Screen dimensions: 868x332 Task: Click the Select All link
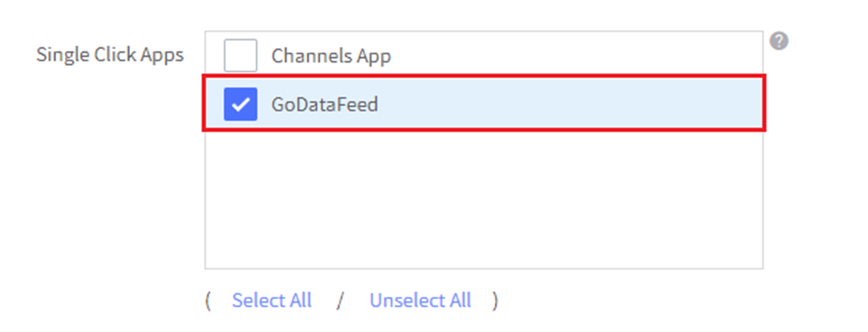272,301
